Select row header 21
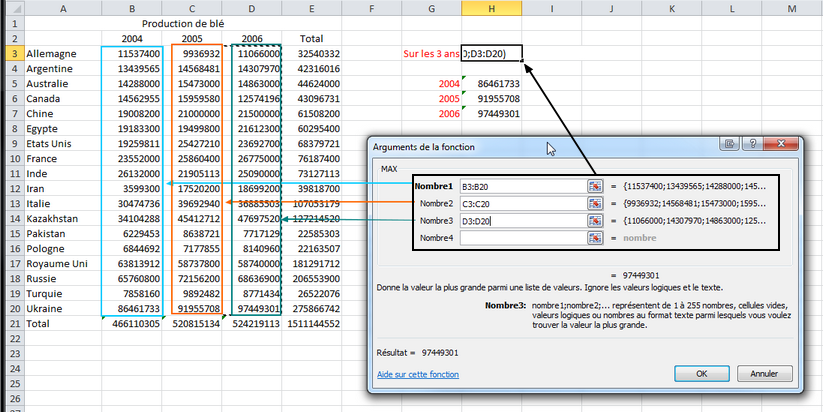 pyautogui.click(x=14, y=323)
